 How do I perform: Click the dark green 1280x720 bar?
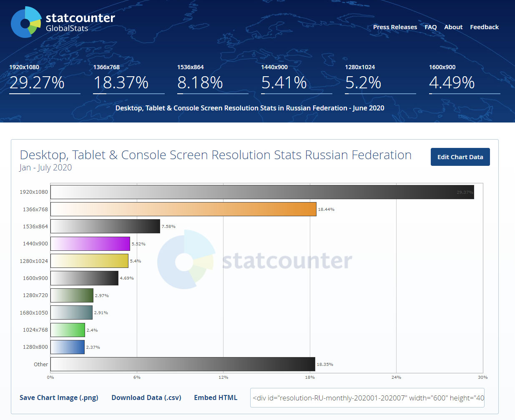[x=72, y=295]
